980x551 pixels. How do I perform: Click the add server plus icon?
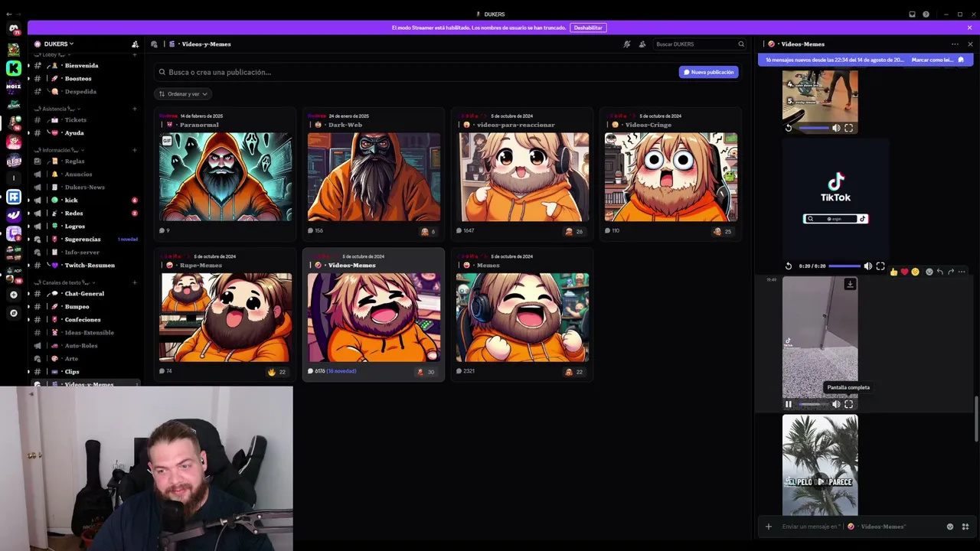(14, 295)
